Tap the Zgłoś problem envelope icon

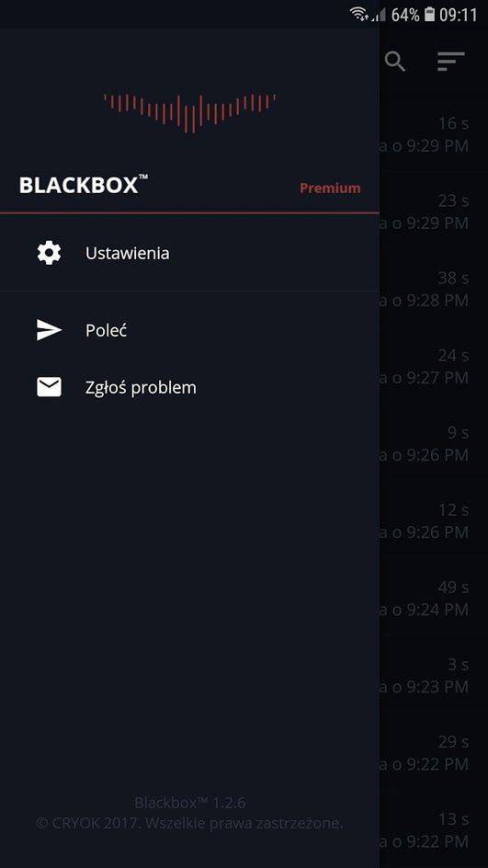click(49, 387)
